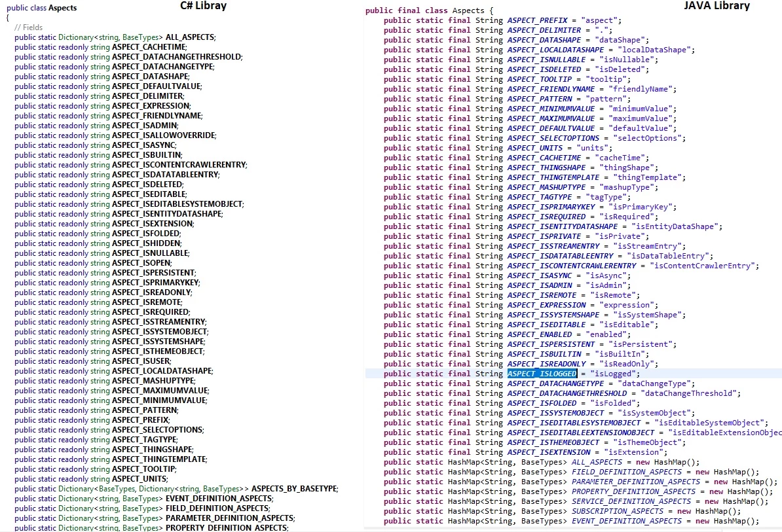Image resolution: width=782 pixels, height=532 pixels.
Task: Click ASPECT_DELIMITER constant in the Java code
Action: click(x=544, y=30)
